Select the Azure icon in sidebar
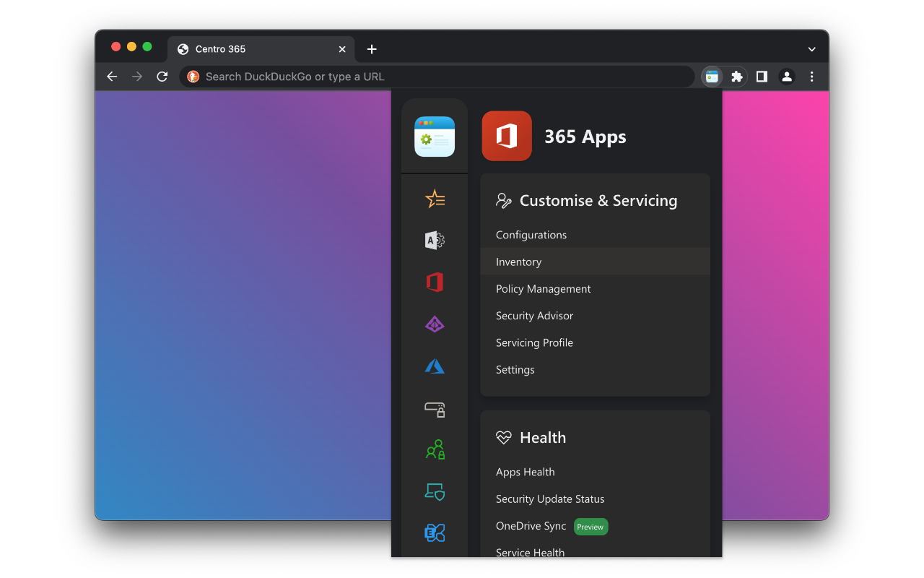This screenshot has height=578, width=924. tap(435, 366)
